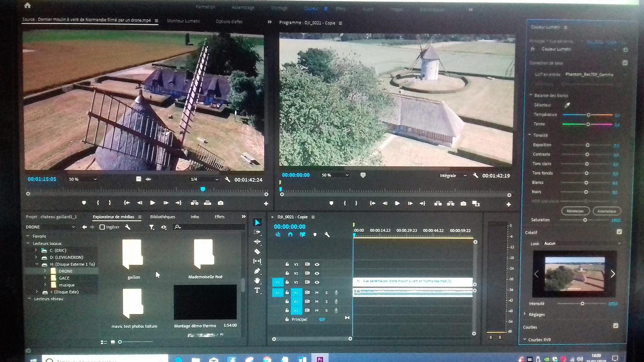Select the Razor tool

coord(257,251)
